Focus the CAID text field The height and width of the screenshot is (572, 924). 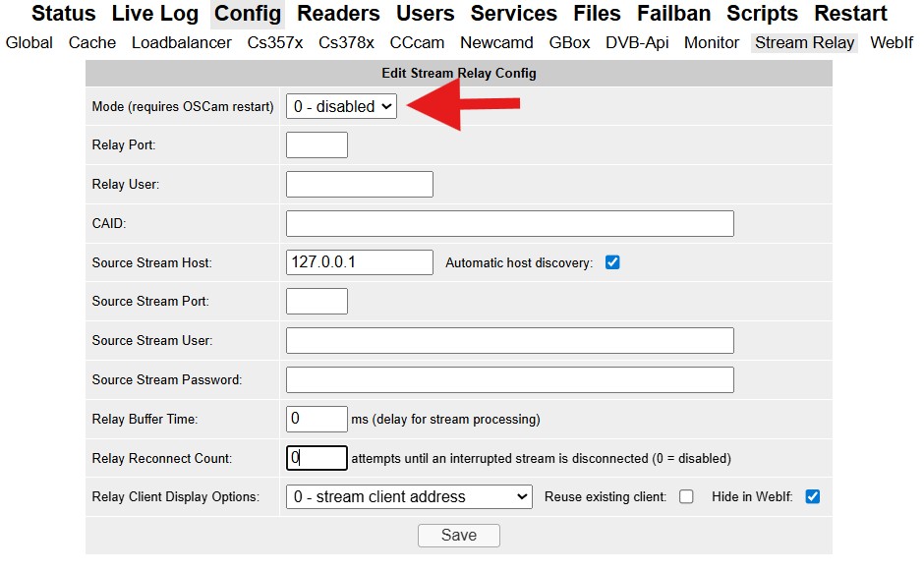[x=509, y=223]
